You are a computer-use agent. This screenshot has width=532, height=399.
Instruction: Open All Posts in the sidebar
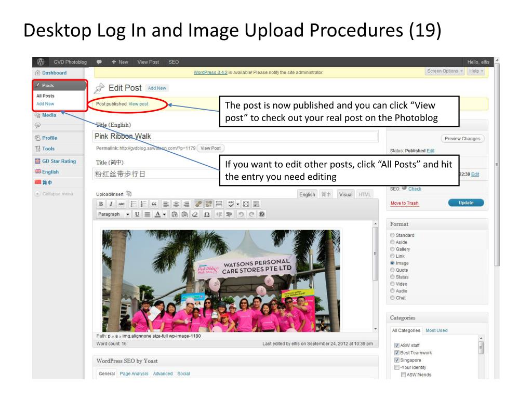pyautogui.click(x=46, y=96)
